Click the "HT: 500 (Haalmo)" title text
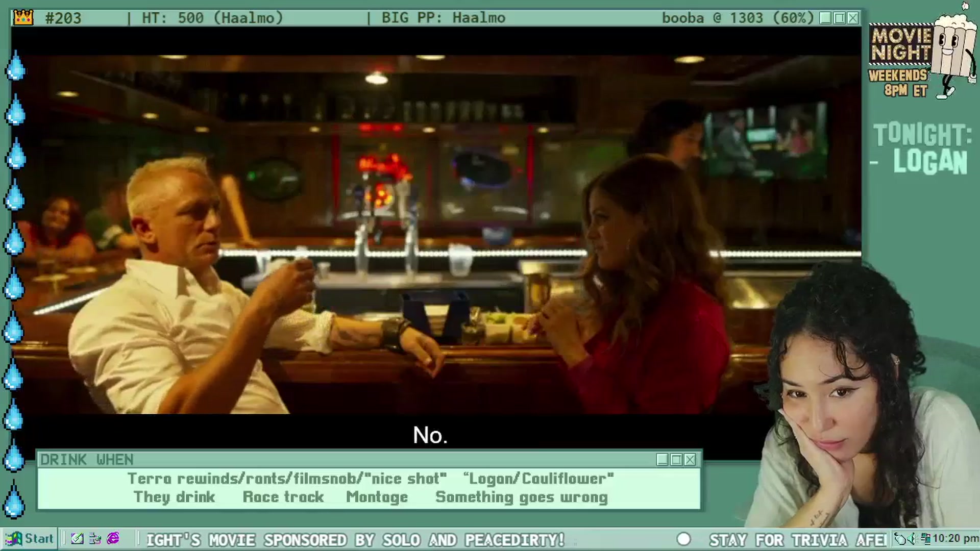The height and width of the screenshot is (551, 980). click(212, 18)
